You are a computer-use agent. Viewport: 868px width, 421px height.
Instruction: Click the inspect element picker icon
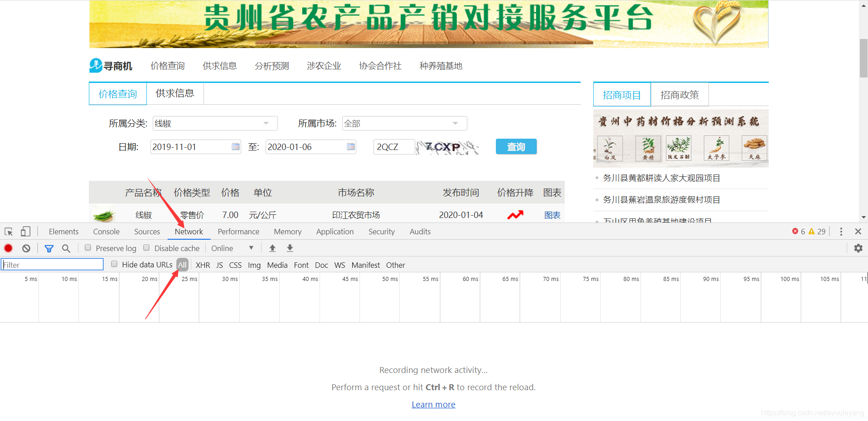click(9, 232)
